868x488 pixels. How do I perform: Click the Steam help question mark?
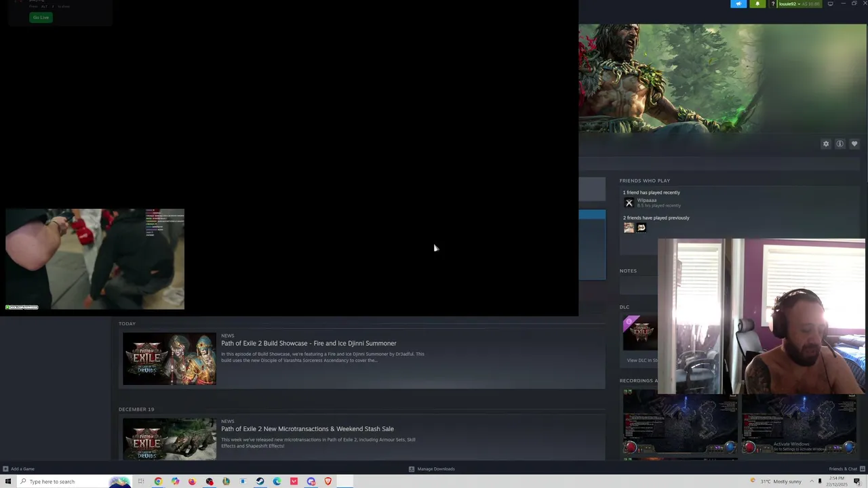pyautogui.click(x=772, y=4)
